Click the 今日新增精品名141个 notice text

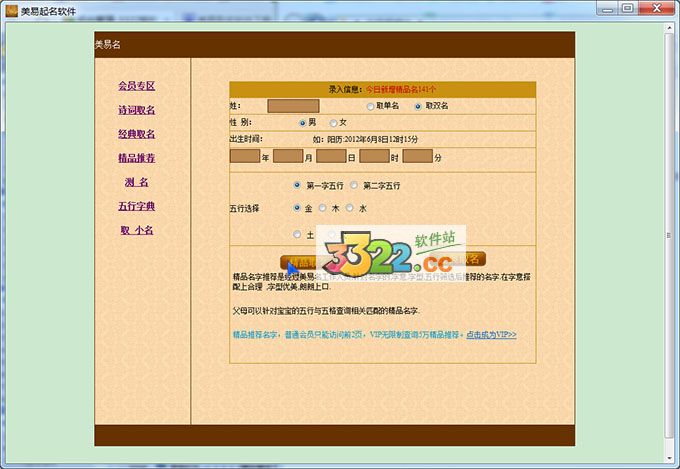click(401, 89)
